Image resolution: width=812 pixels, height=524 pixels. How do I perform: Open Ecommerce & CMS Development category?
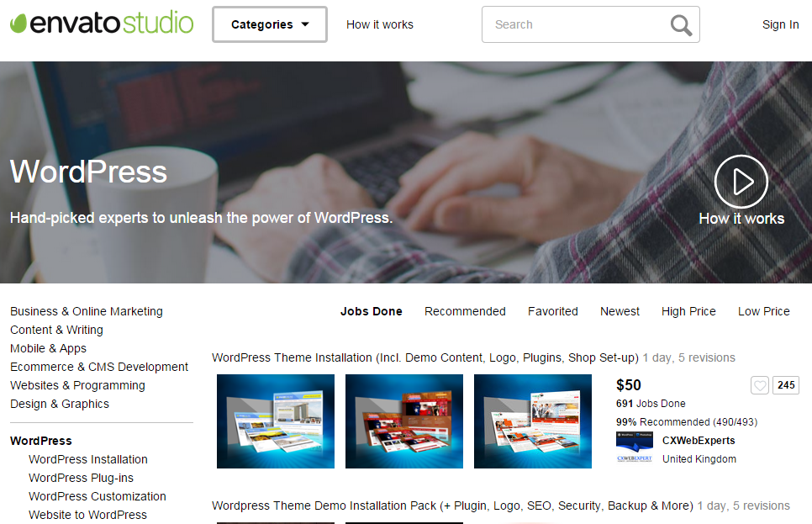click(x=99, y=367)
